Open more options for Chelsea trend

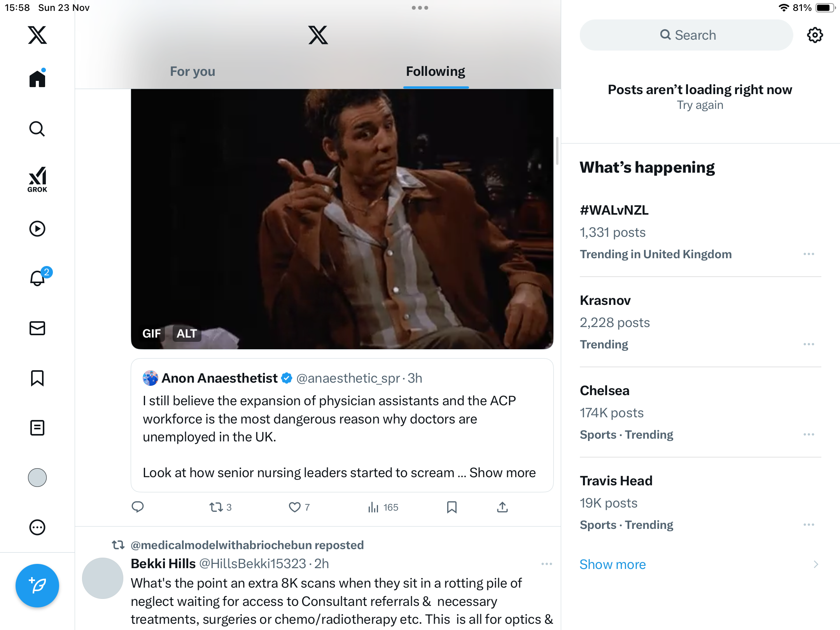click(808, 434)
